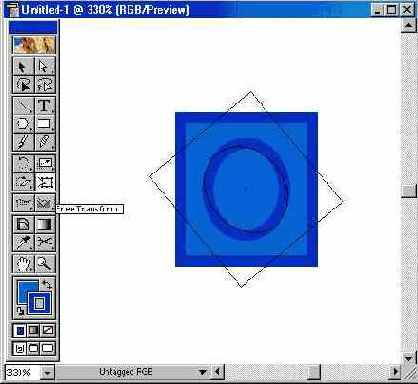Viewport: 418px width, 384px height.
Task: Click the dark blue Stroke swatch
Action: (x=39, y=303)
